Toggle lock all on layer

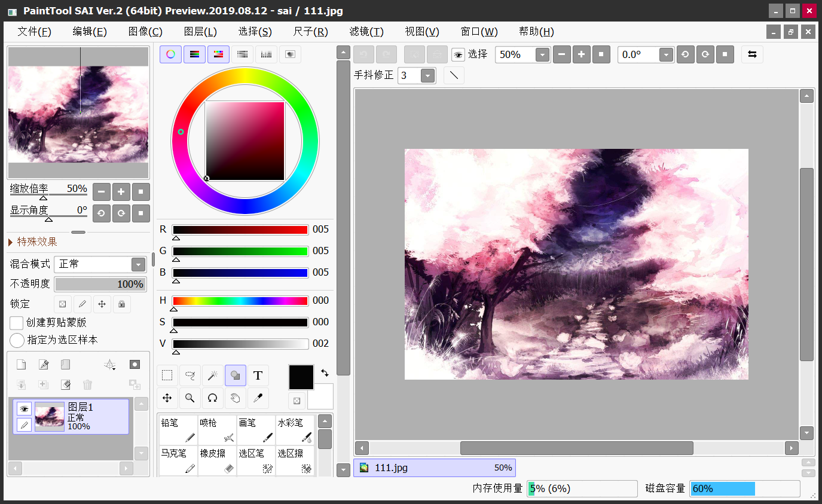121,304
